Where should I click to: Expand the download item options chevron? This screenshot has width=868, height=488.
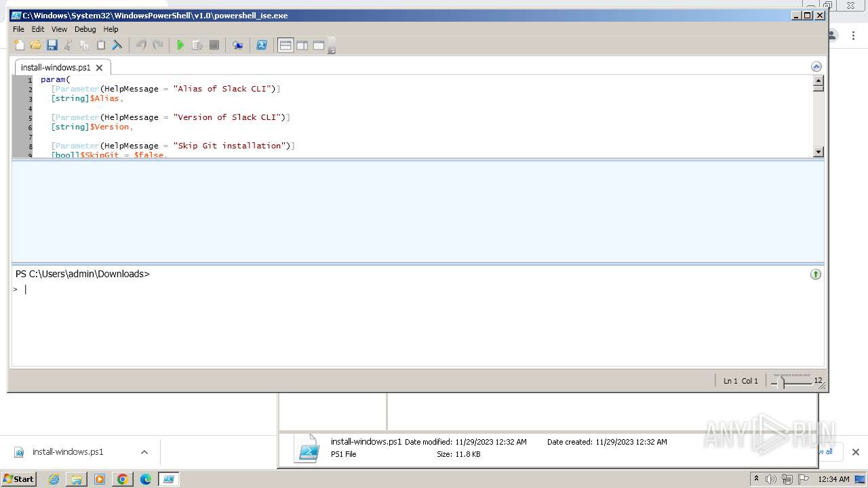[144, 452]
